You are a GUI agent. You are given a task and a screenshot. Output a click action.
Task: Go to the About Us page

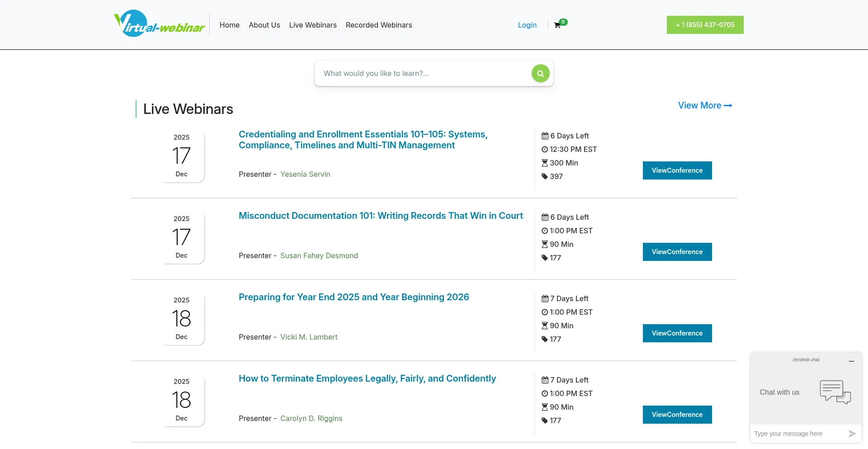(x=264, y=25)
